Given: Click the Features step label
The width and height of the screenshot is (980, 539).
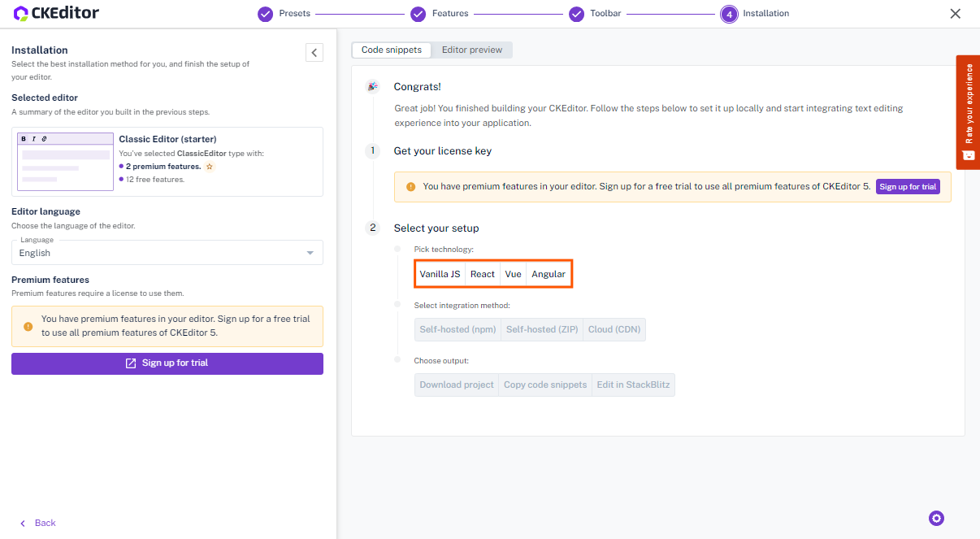Looking at the screenshot, I should coord(450,14).
